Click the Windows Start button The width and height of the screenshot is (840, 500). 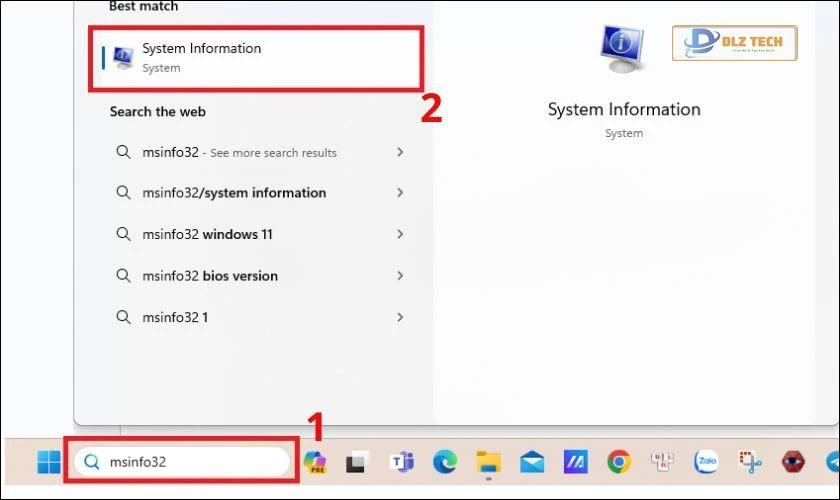pos(48,462)
